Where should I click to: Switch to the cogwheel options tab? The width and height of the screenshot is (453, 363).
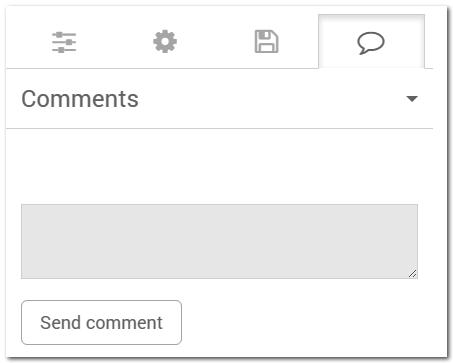[165, 42]
